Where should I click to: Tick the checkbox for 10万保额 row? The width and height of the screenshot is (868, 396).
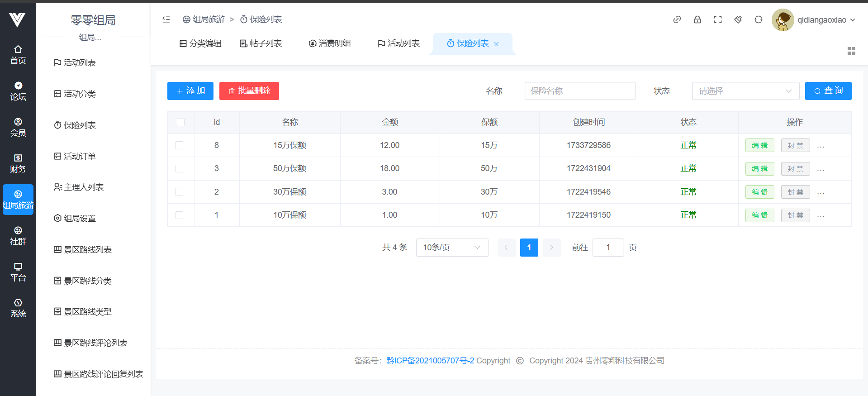coord(180,215)
